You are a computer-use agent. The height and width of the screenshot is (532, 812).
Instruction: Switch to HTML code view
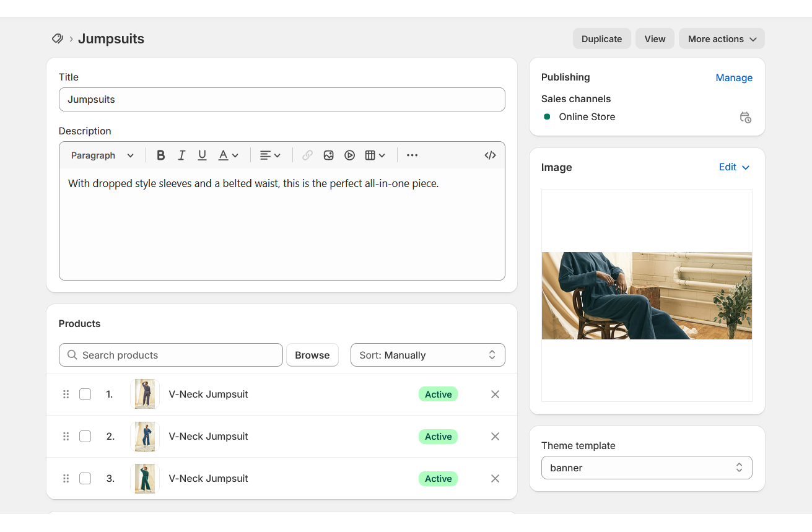(490, 155)
